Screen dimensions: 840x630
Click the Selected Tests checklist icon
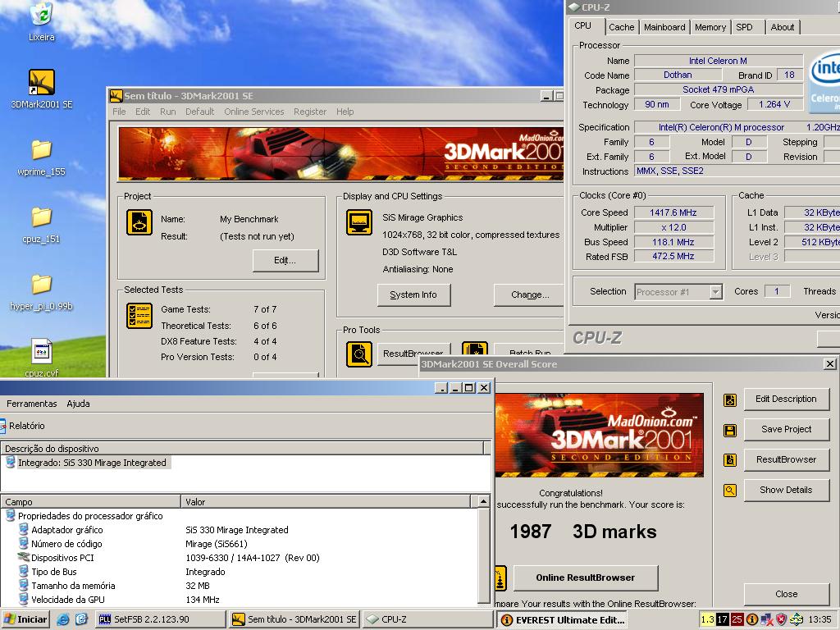(x=139, y=316)
